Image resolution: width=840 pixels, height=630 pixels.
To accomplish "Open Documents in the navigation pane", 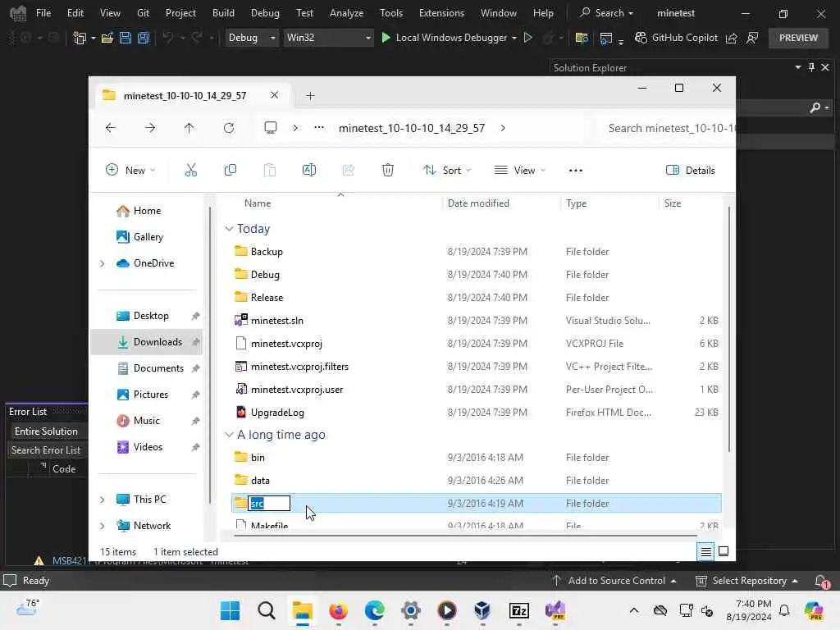I will coord(147,368).
